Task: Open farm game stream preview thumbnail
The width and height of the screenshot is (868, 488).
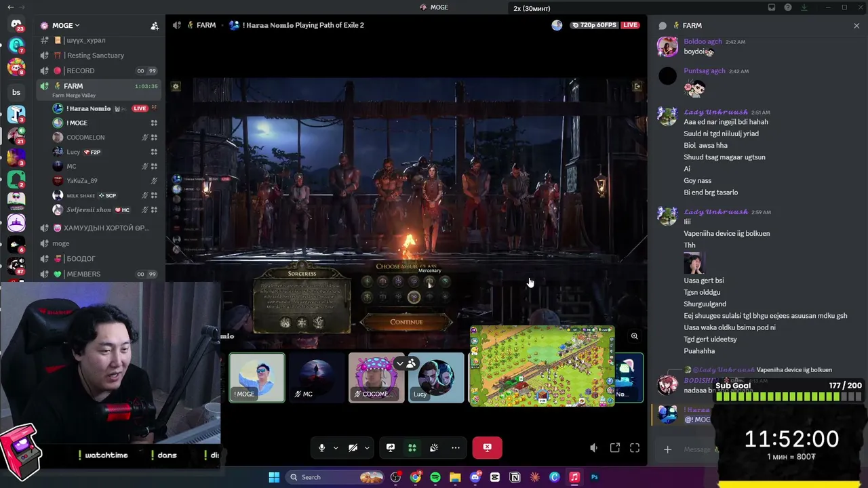Action: (x=542, y=366)
